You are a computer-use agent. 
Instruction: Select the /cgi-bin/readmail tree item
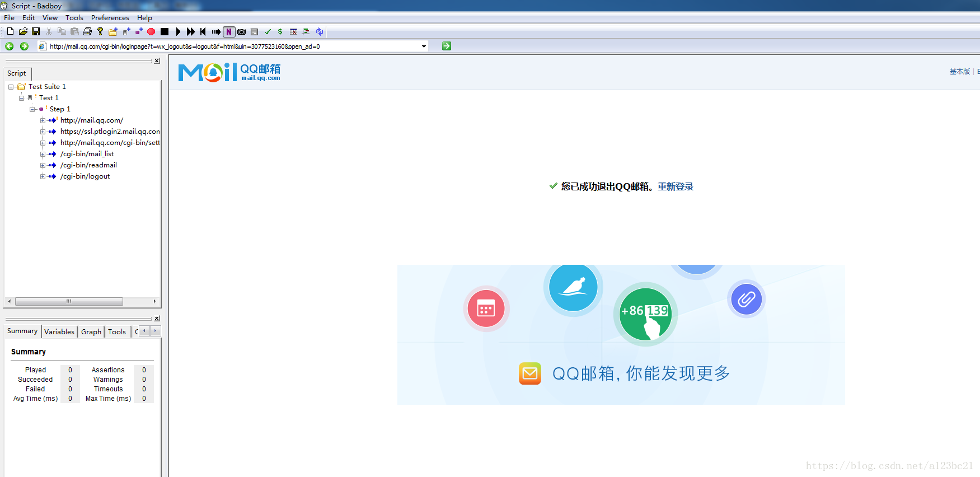(x=88, y=165)
